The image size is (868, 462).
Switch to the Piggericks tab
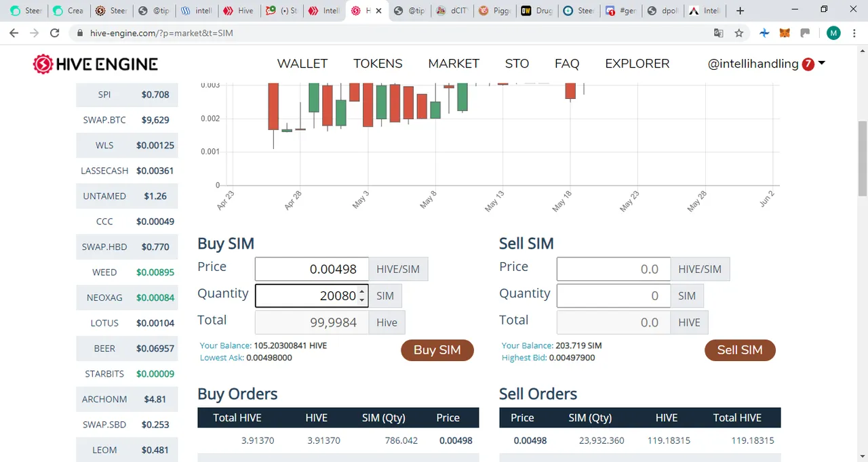[x=494, y=11]
